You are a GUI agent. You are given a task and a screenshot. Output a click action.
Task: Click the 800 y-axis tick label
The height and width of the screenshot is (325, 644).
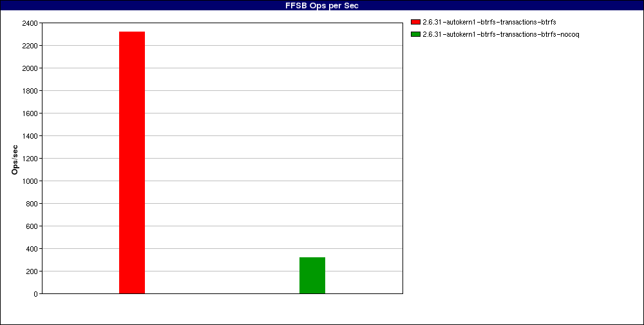(x=32, y=204)
